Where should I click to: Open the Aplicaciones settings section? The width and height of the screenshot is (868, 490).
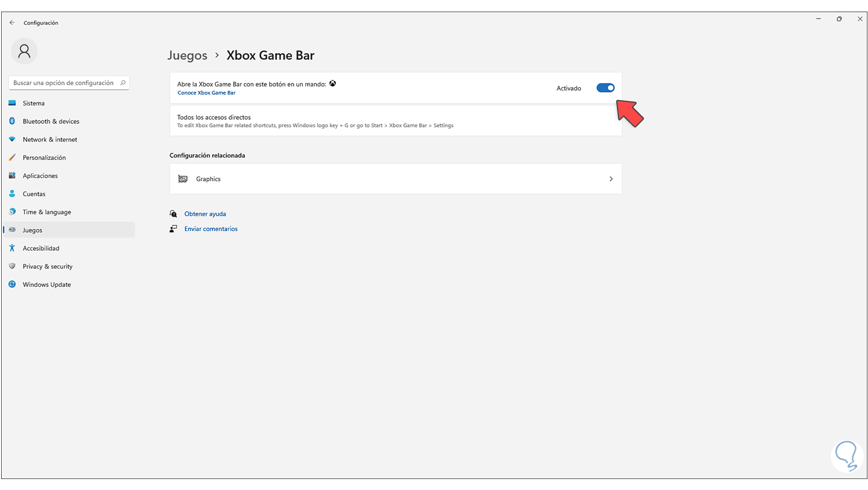40,176
